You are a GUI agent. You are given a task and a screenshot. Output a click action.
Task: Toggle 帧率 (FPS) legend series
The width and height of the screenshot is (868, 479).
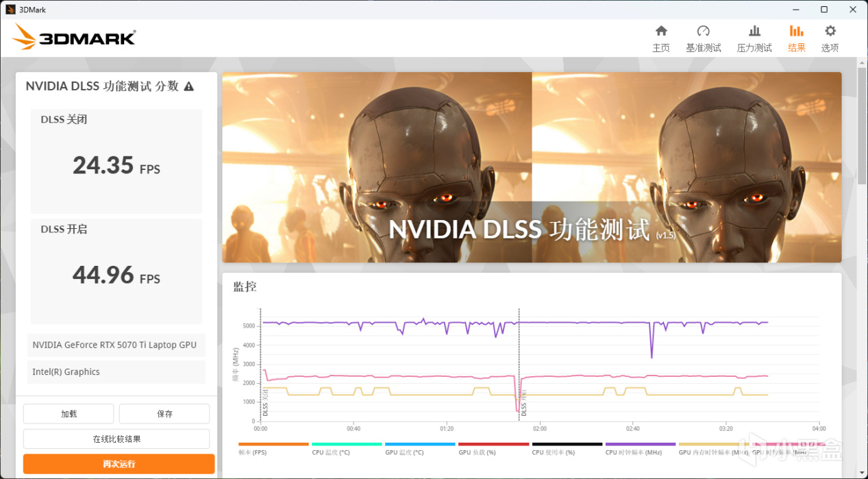273,448
